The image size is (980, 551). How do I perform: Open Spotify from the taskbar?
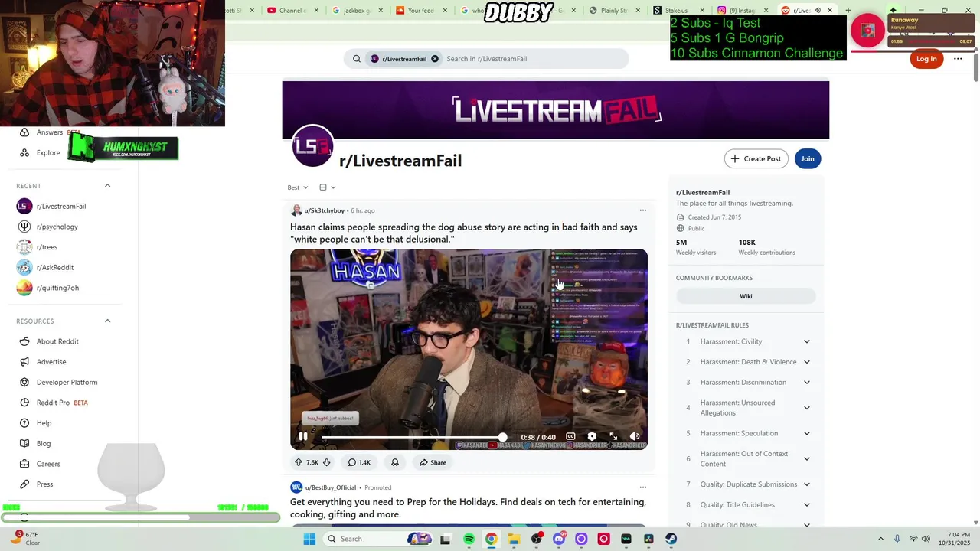tap(469, 539)
